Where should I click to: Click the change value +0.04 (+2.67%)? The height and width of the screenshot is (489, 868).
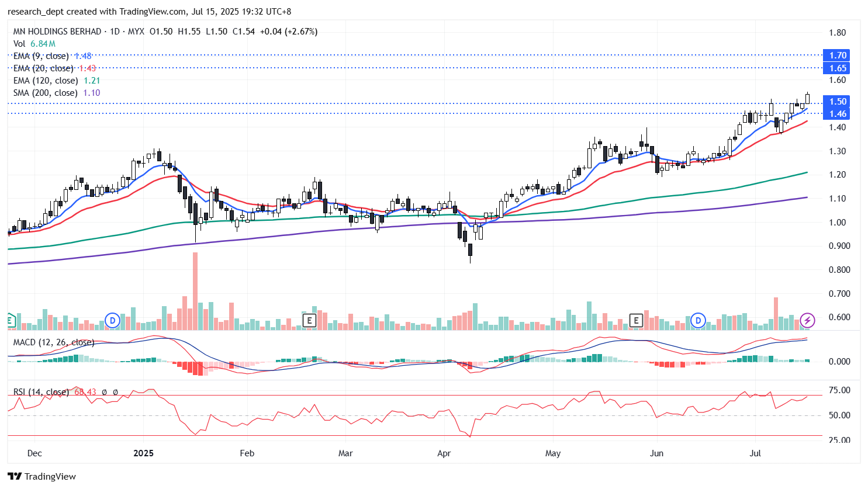click(x=289, y=32)
